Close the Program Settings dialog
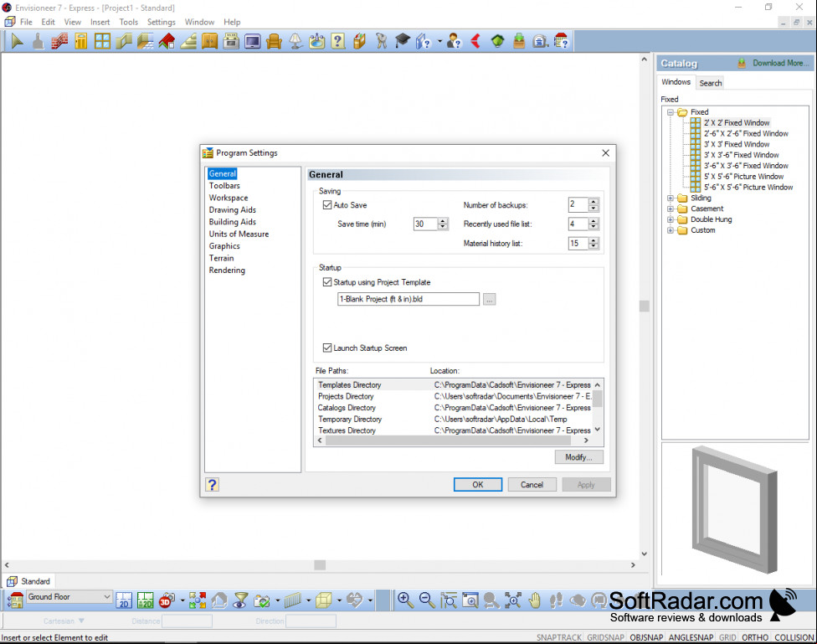 click(605, 152)
